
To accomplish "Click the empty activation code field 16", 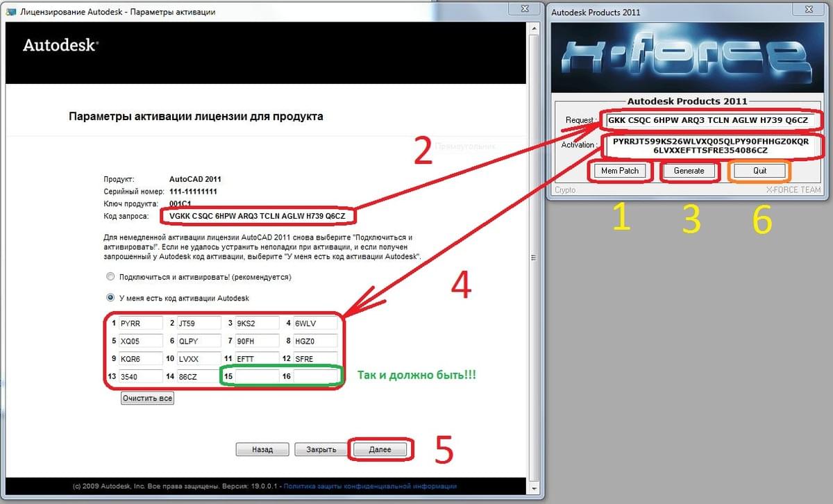I will pos(314,376).
